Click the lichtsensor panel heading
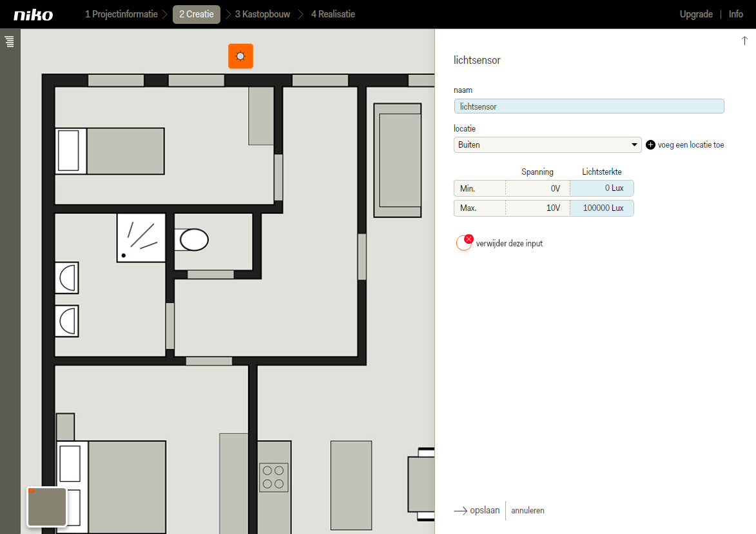The height and width of the screenshot is (534, 756). (x=477, y=60)
